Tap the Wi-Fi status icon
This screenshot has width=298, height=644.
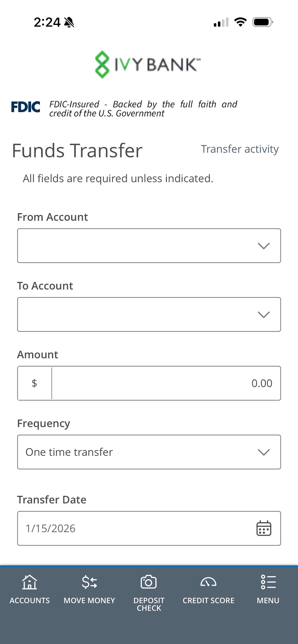click(240, 22)
